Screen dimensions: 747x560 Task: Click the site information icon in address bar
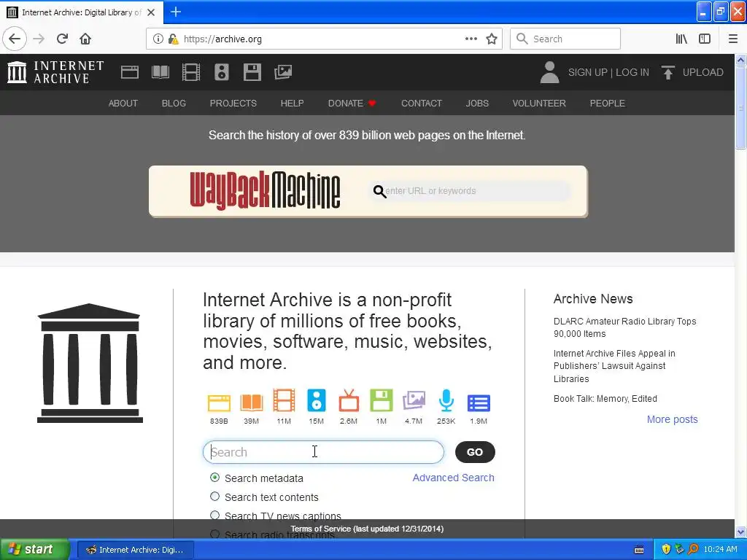point(158,39)
